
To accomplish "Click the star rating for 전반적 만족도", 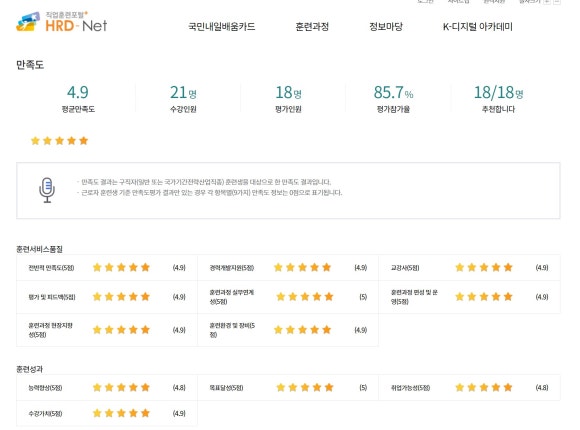I will pos(121,267).
